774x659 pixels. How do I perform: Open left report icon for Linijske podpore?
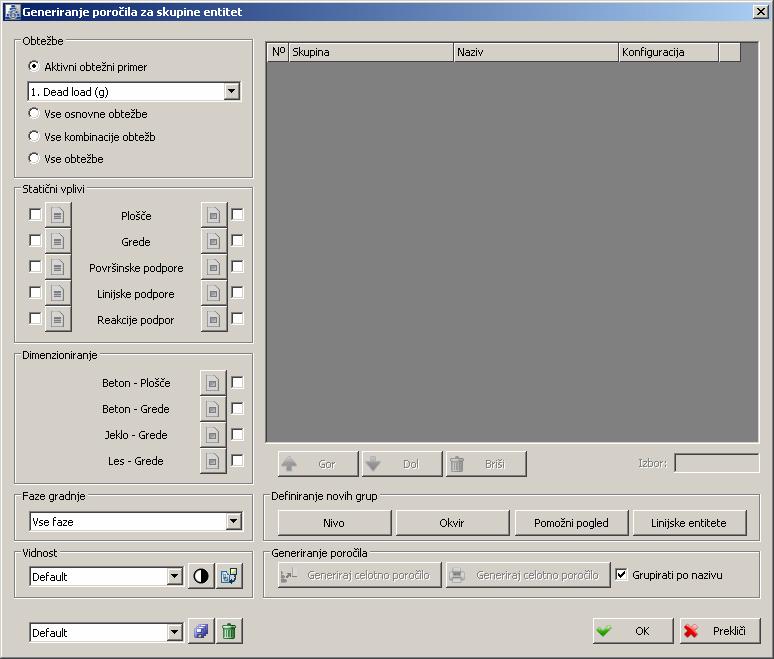58,294
